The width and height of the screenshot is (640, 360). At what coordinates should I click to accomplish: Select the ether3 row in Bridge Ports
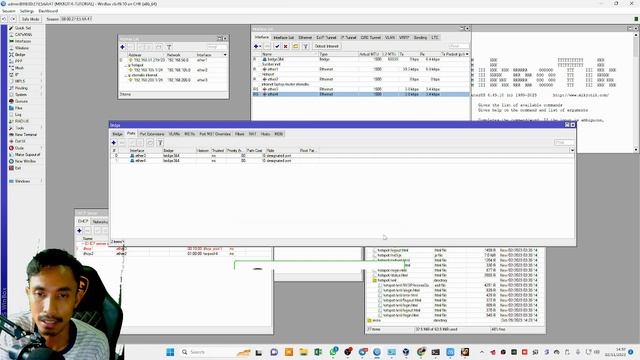tap(342, 156)
